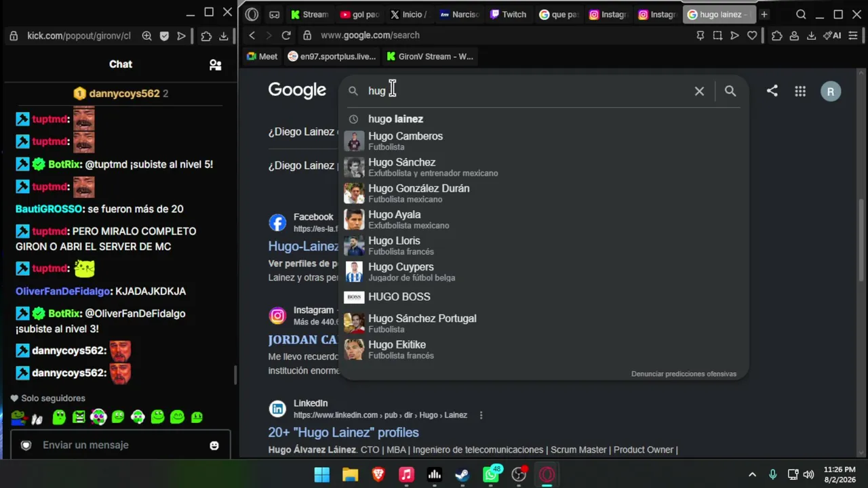868x488 pixels.
Task: Open the Easy Setup sliders icon
Action: tap(853, 35)
